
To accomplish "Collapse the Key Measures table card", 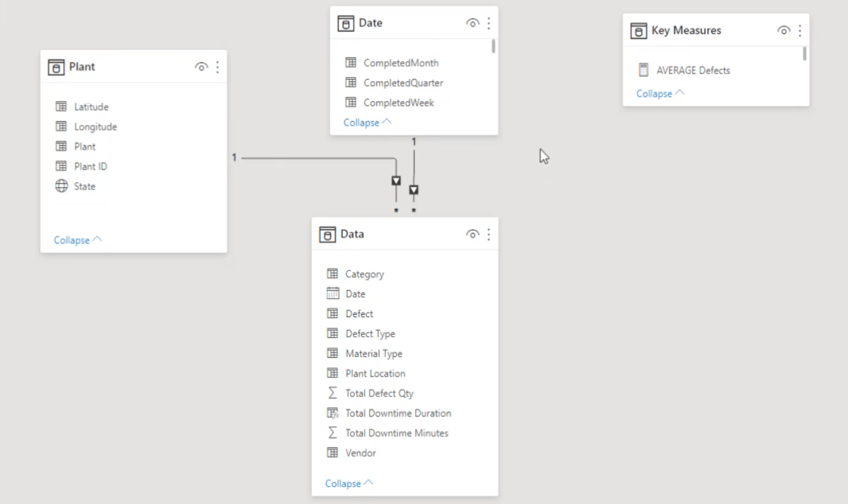I will [x=660, y=93].
